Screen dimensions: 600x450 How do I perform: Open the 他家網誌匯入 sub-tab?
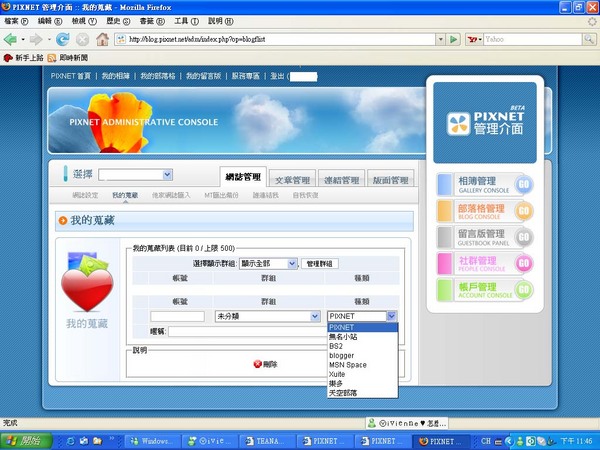pos(171,195)
